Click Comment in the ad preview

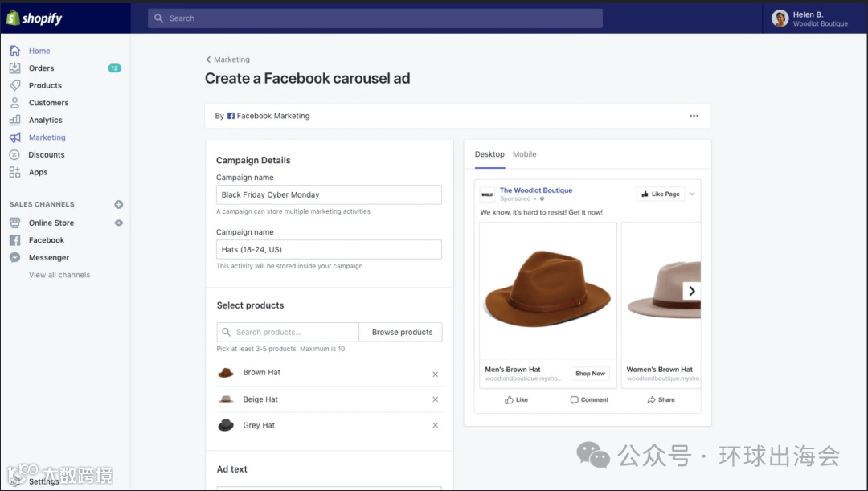[589, 399]
